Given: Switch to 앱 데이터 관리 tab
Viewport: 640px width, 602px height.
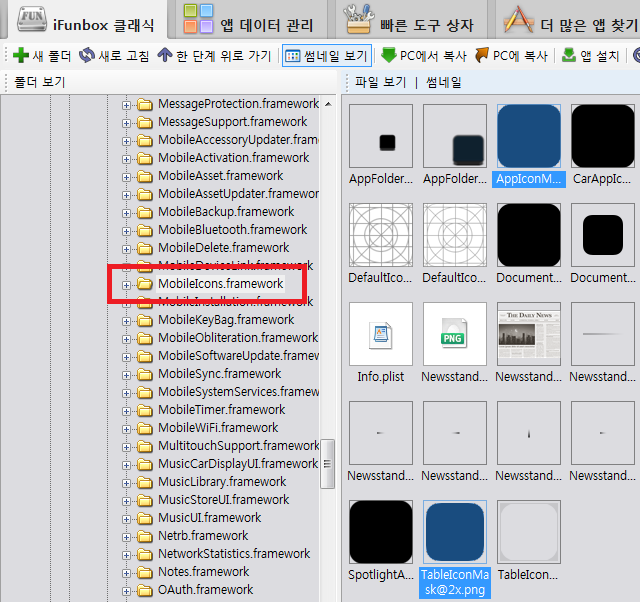Looking at the screenshot, I should click(249, 20).
